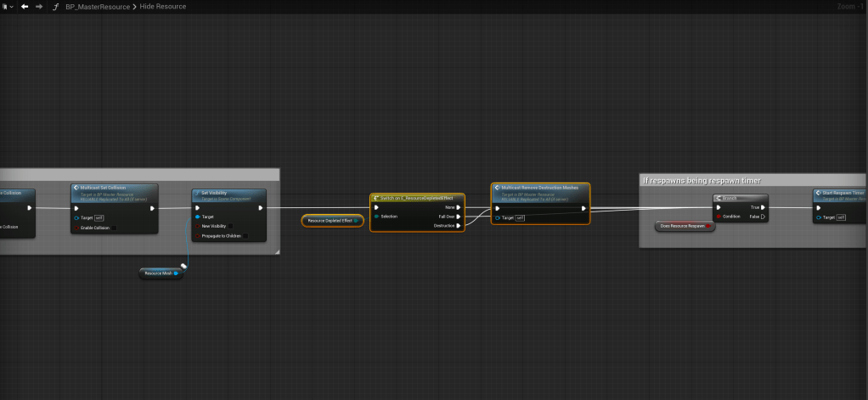The height and width of the screenshot is (400, 868).
Task: Click the Branch Condition pin
Action: coord(719,217)
